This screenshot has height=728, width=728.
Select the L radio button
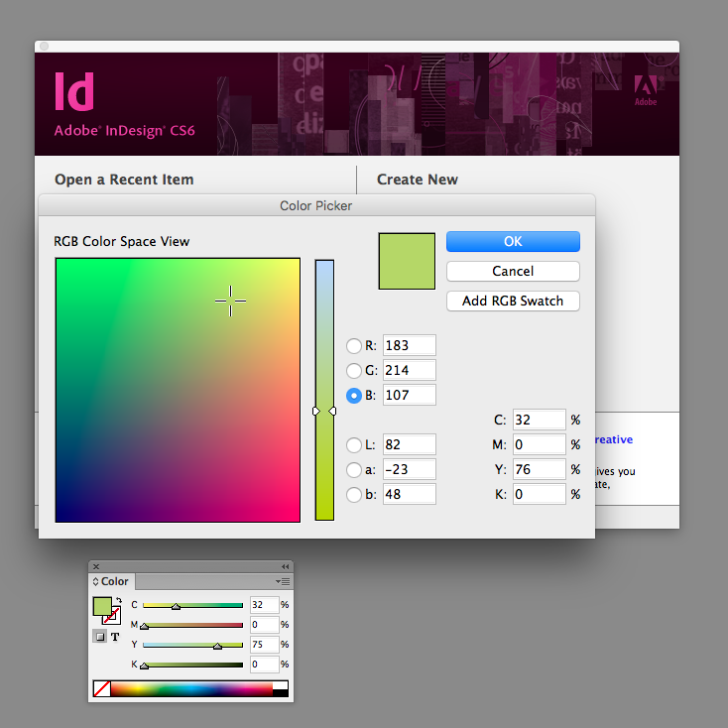pyautogui.click(x=354, y=444)
